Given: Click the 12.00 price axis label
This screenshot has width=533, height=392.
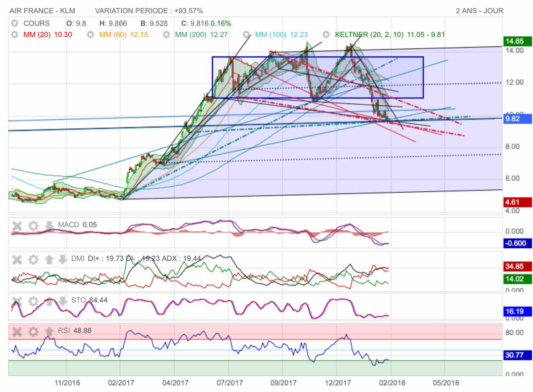Looking at the screenshot, I should (x=514, y=82).
